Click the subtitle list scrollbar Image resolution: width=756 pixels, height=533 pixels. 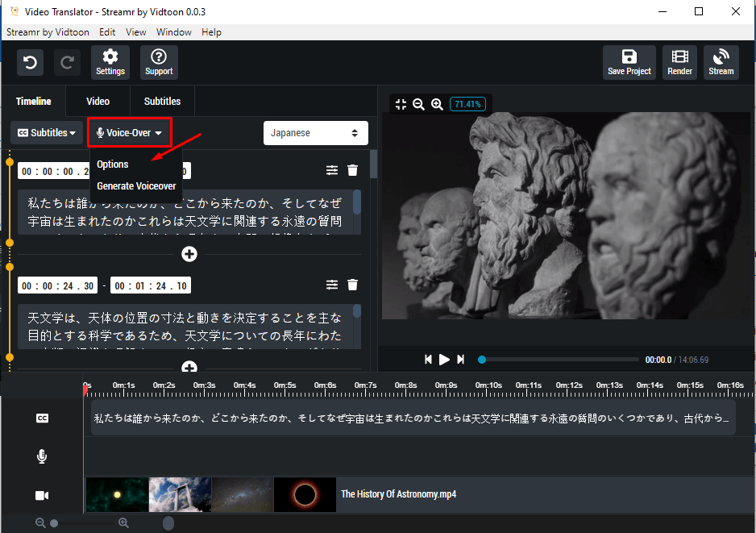point(373,165)
